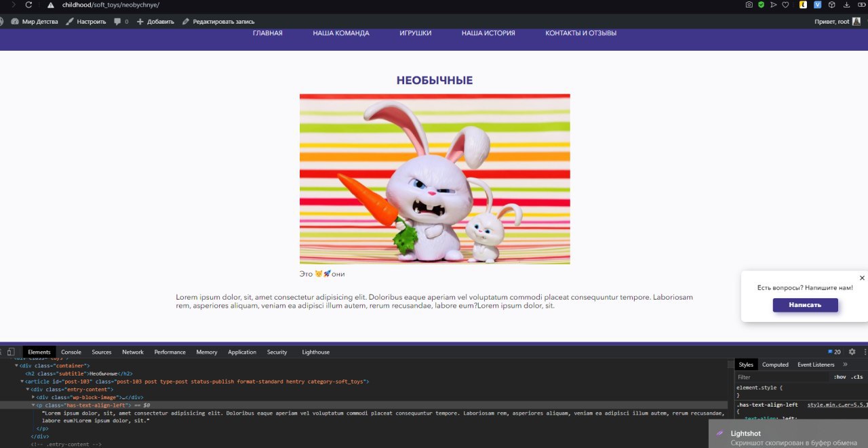Screen dimensions: 868x448
Task: Open the green shield ad-blocker icon
Action: 761,5
